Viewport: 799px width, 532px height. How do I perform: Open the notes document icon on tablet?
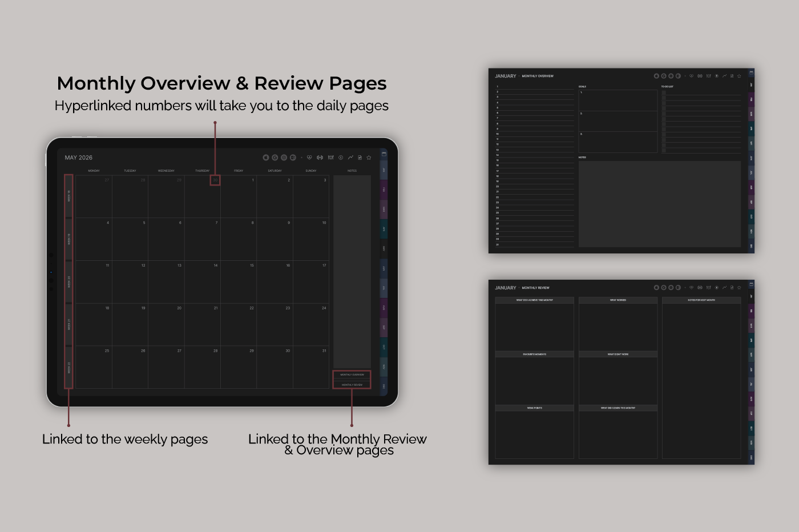(360, 158)
